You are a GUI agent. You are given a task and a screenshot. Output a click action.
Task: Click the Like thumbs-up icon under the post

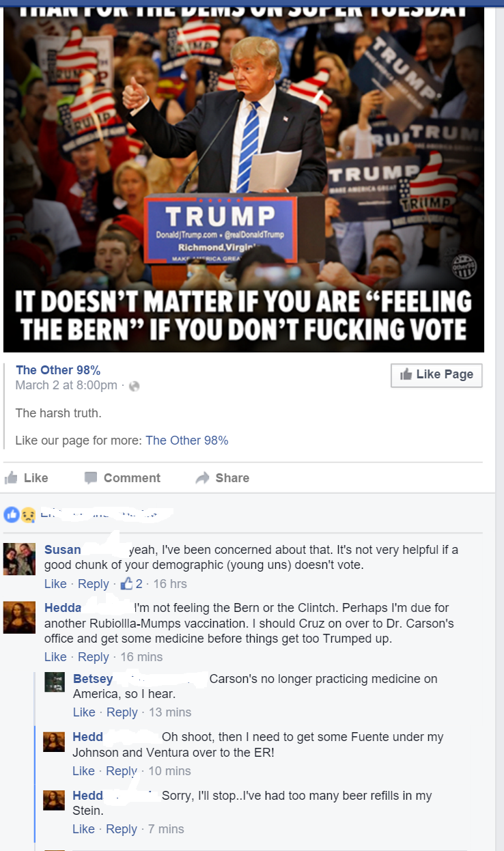click(x=11, y=478)
